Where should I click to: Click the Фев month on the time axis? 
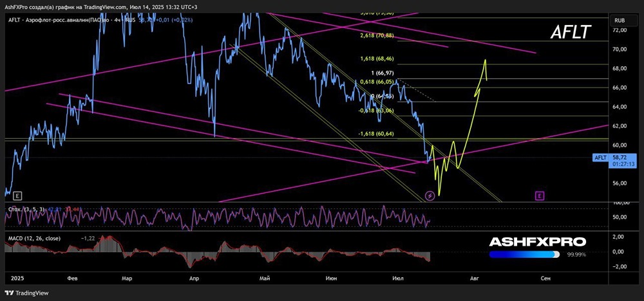tap(73, 278)
